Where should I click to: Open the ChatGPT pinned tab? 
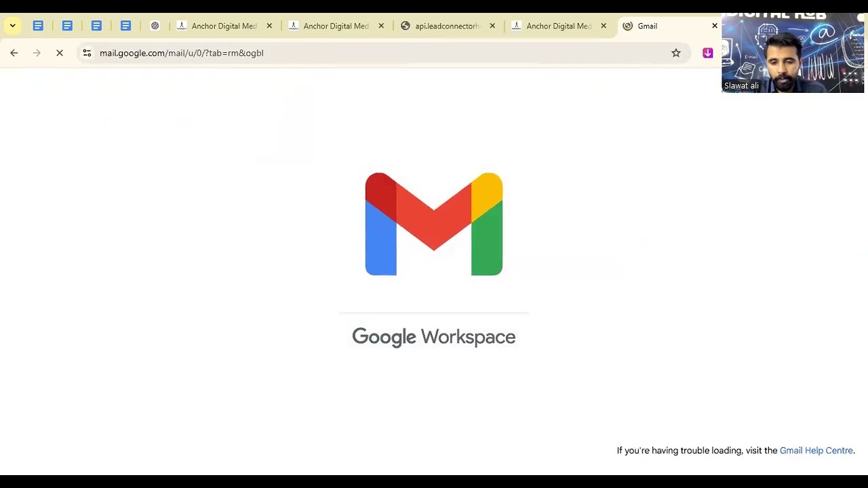(155, 26)
